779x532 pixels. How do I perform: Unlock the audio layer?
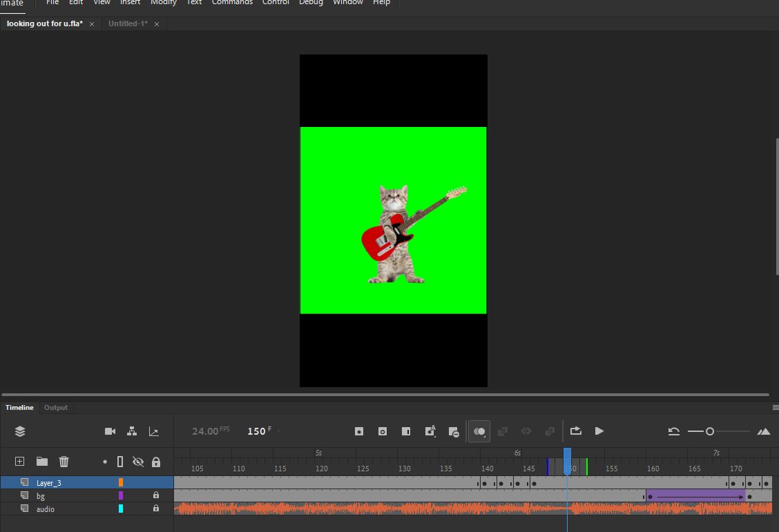tap(156, 508)
